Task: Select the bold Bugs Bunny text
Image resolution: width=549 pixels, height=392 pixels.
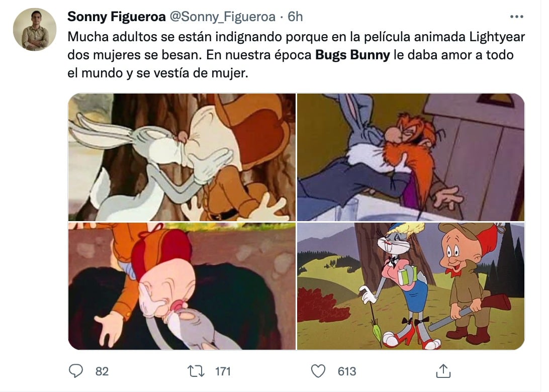Action: pyautogui.click(x=352, y=55)
